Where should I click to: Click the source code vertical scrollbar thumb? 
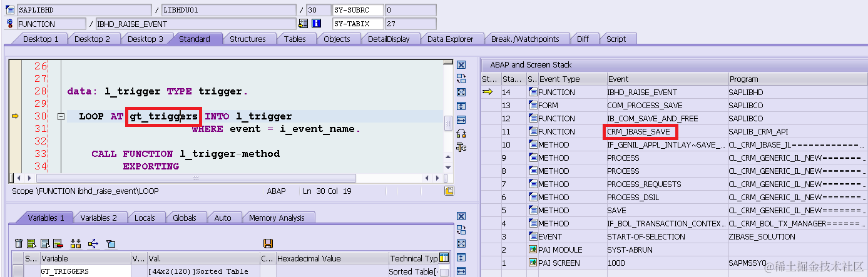447,124
